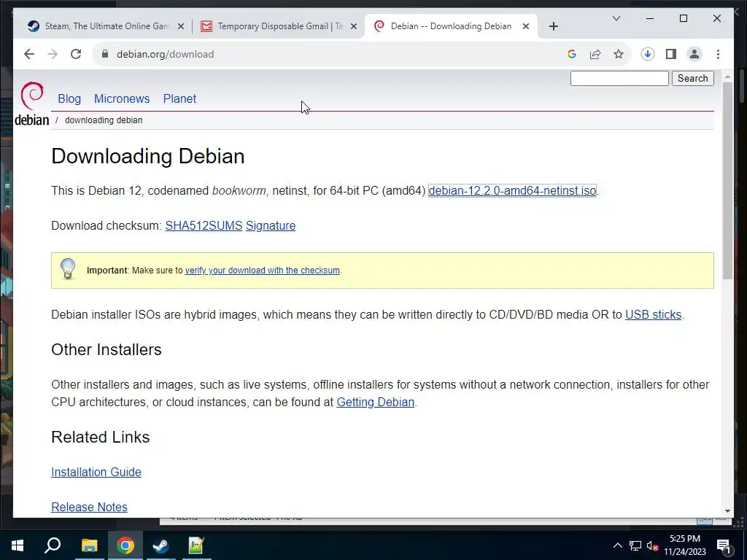Click the page vertical scrollbar thumb
The height and width of the screenshot is (560, 747).
click(x=727, y=181)
